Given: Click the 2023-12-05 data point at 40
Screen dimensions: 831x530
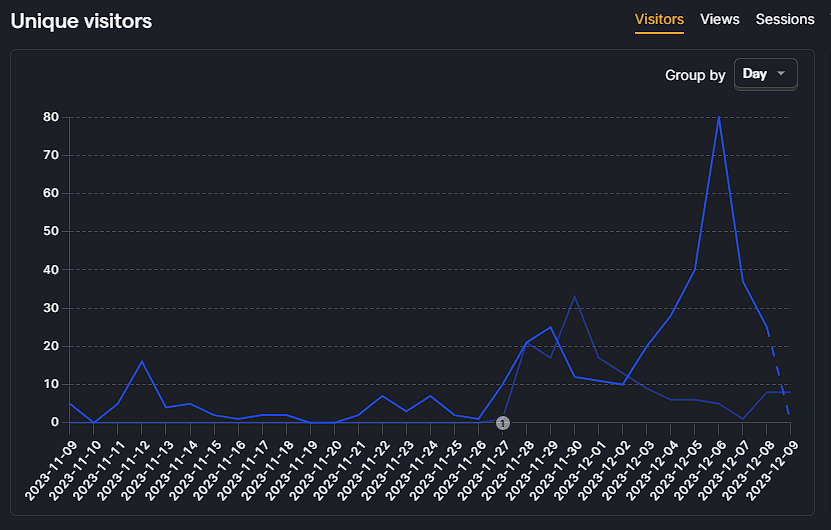Looking at the screenshot, I should pos(694,270).
